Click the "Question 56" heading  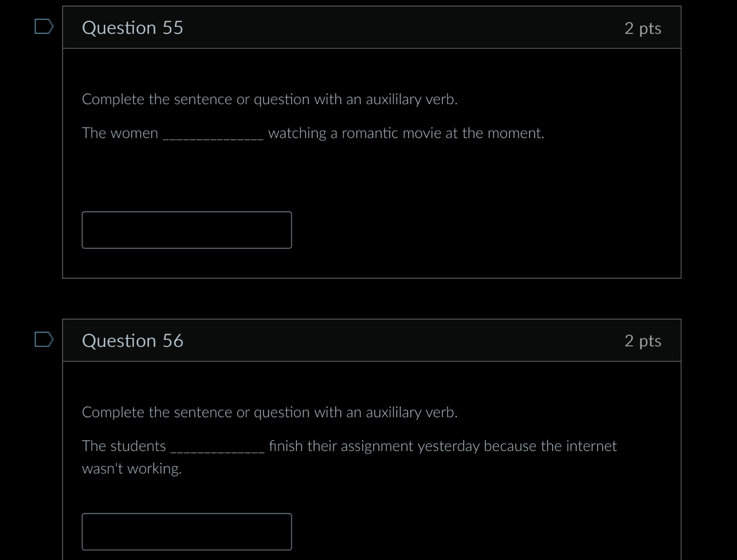click(x=132, y=341)
